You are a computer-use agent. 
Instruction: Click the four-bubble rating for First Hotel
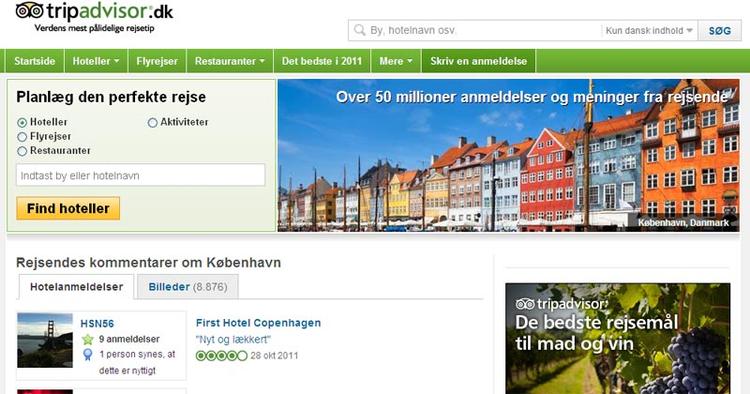pyautogui.click(x=221, y=356)
